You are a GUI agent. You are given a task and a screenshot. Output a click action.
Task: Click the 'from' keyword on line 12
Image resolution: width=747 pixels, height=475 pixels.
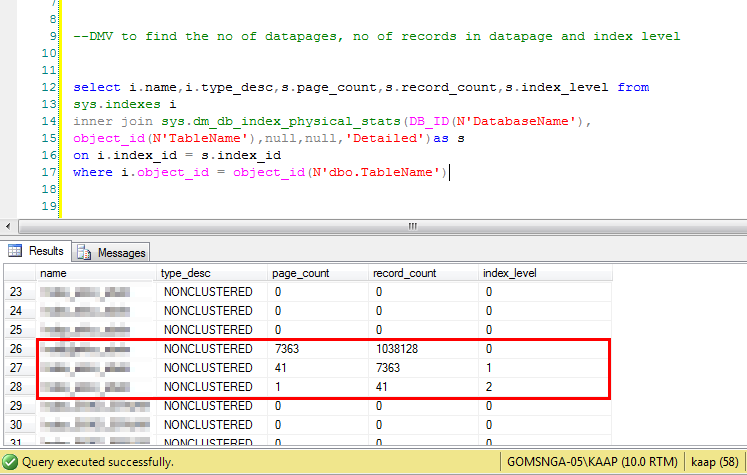tap(633, 87)
